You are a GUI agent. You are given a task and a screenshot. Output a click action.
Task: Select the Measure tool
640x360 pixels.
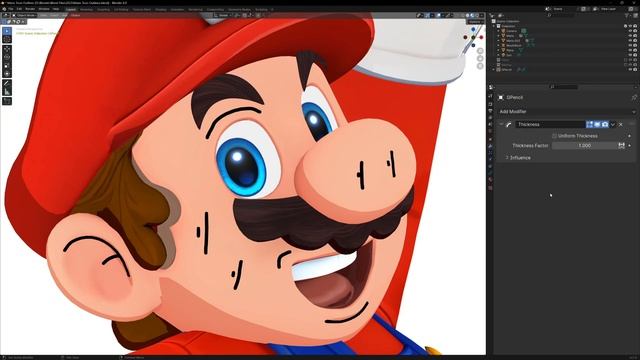tap(7, 92)
